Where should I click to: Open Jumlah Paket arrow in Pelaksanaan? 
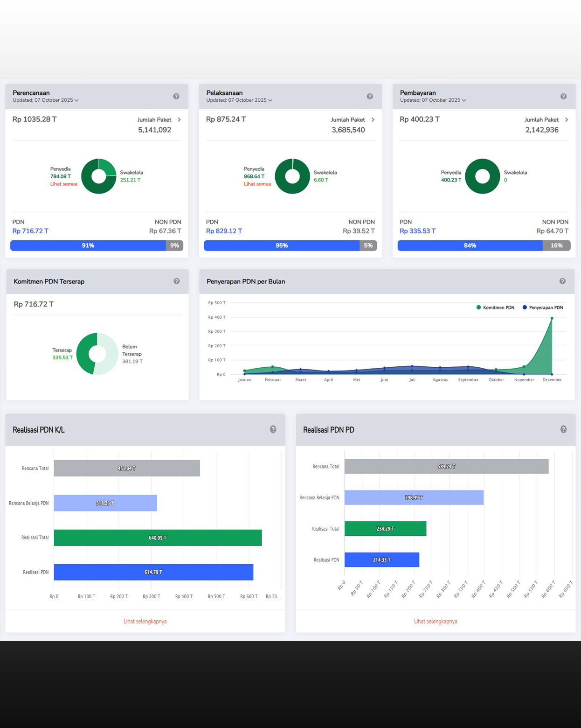[x=373, y=120]
